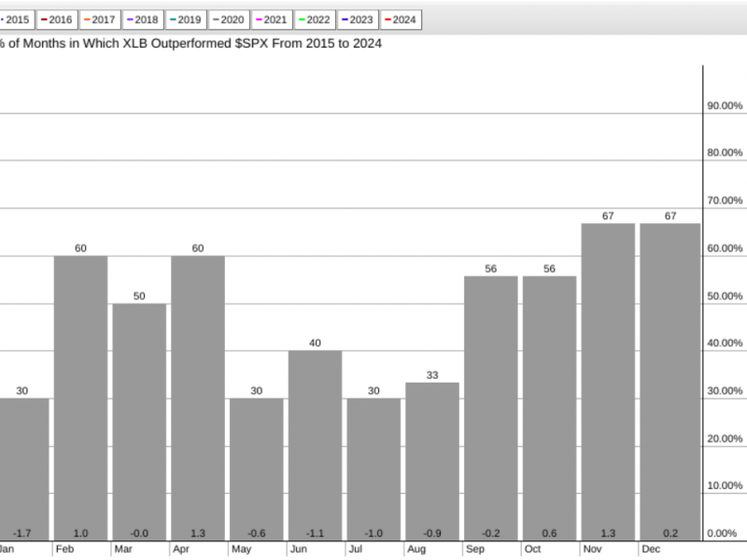Click the October bar labeled 56
The image size is (747, 560).
tap(549, 409)
